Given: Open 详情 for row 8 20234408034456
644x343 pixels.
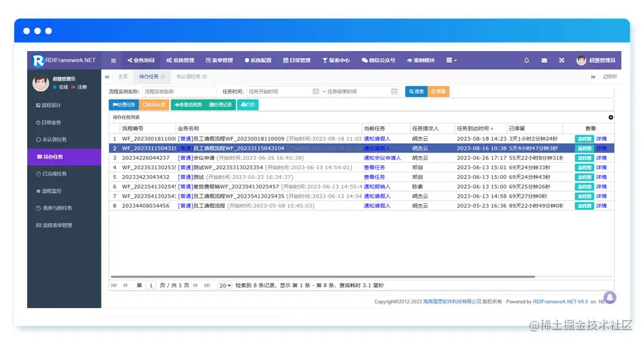Looking at the screenshot, I should pos(601,206).
